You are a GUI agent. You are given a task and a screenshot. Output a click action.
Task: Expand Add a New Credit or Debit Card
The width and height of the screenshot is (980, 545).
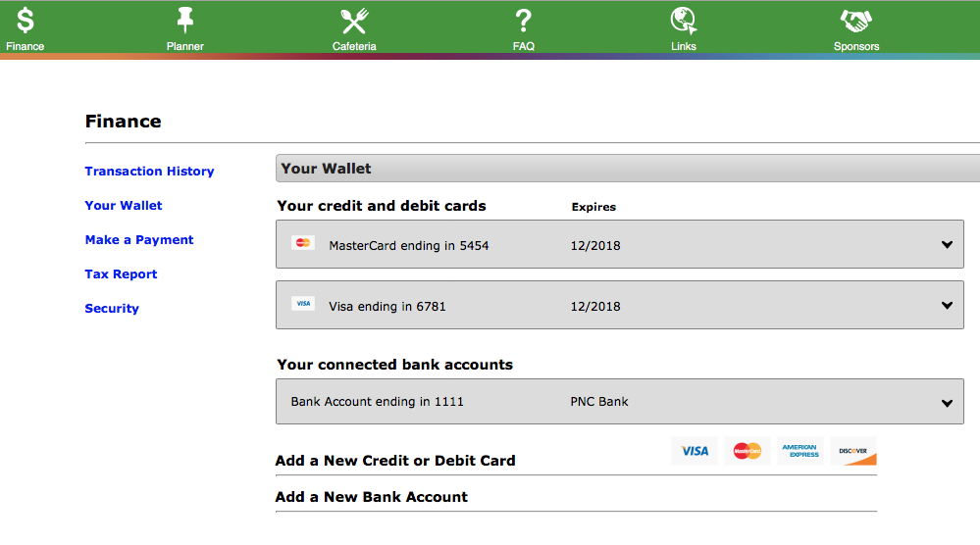[395, 461]
